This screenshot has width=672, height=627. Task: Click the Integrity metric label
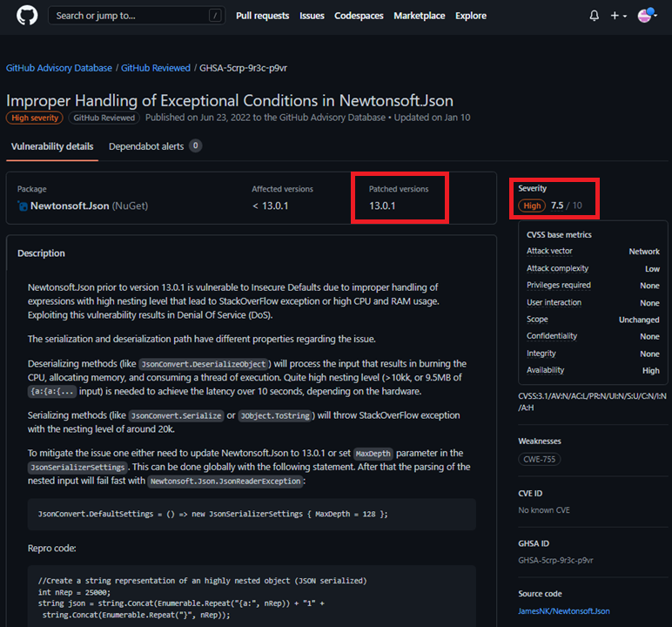click(541, 354)
